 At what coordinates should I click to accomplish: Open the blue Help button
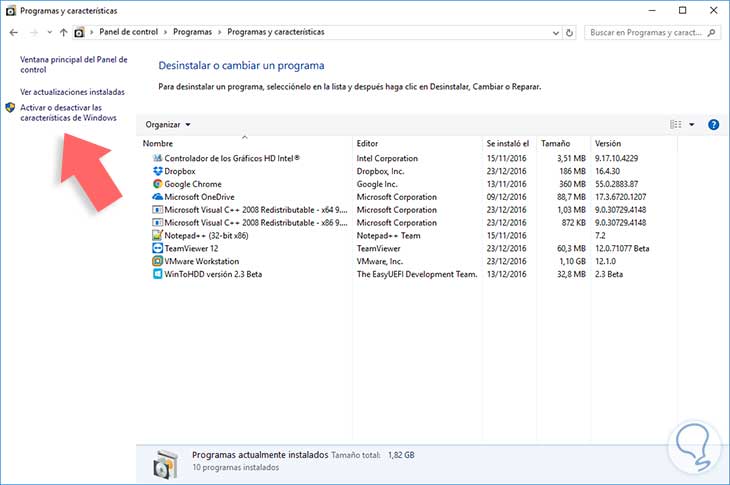click(x=713, y=125)
